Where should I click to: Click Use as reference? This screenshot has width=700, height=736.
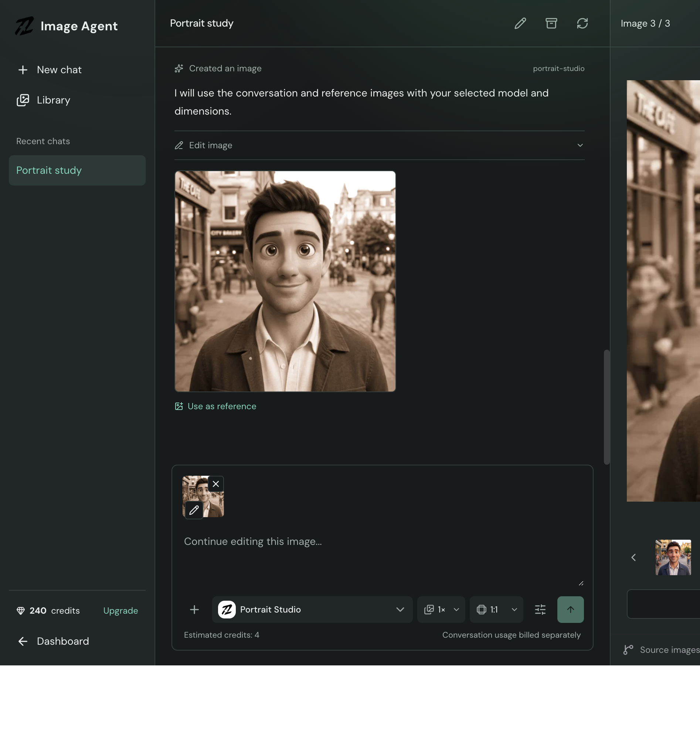point(216,406)
